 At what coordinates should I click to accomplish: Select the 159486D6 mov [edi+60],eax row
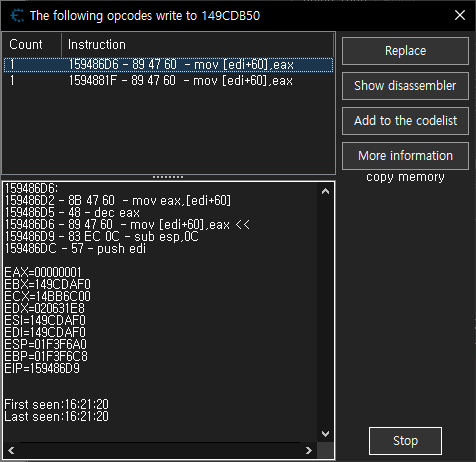pyautogui.click(x=168, y=65)
